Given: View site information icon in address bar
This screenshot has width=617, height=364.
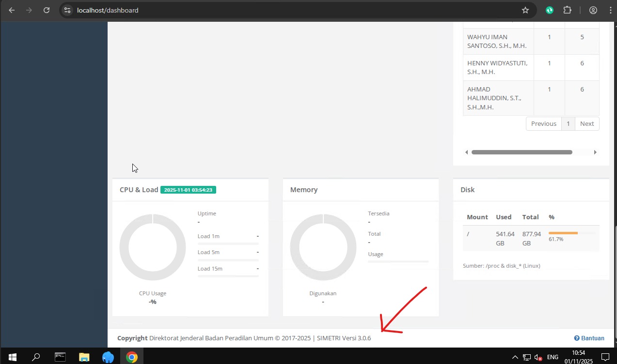Looking at the screenshot, I should tap(67, 10).
